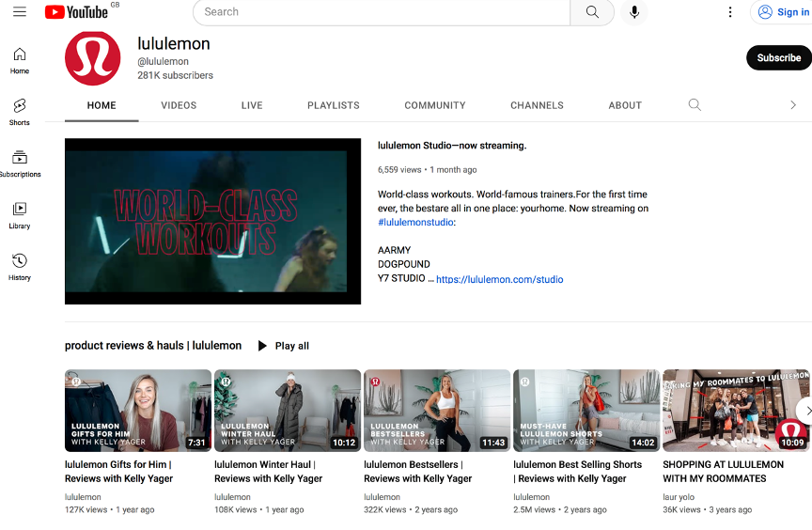Image resolution: width=812 pixels, height=530 pixels.
Task: Switch to the ABOUT tab
Action: click(x=625, y=105)
